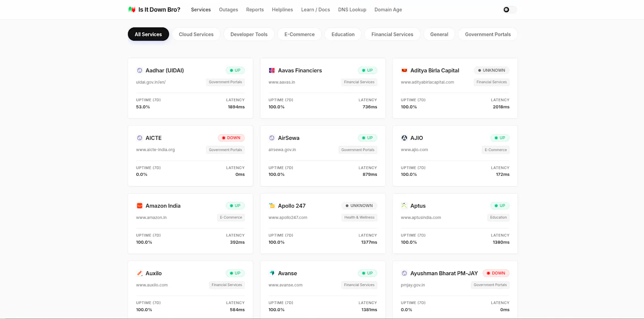Click the E-Commerce tag on Amazon India card
This screenshot has width=644, height=319.
(x=231, y=217)
